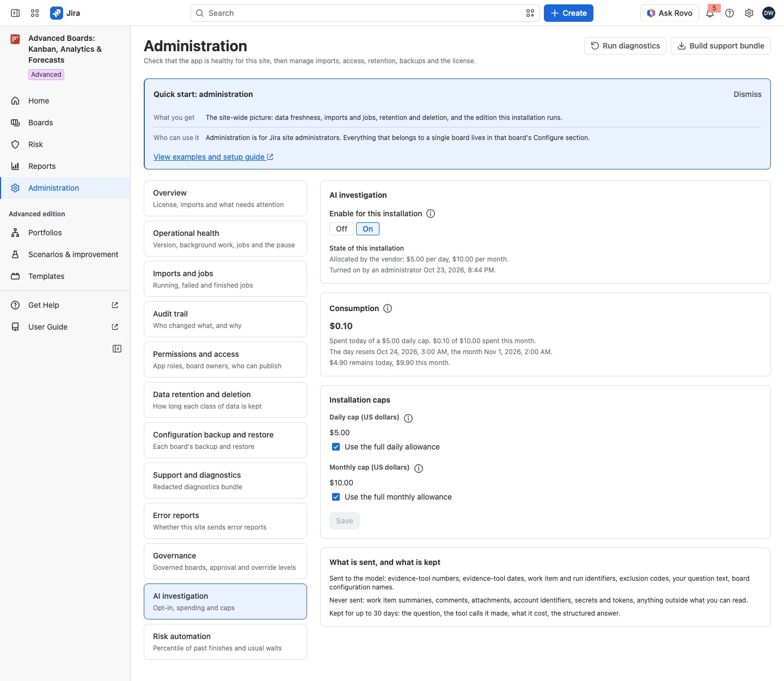Click the info icon beside Enable for this installation
The height and width of the screenshot is (681, 784).
(x=431, y=214)
